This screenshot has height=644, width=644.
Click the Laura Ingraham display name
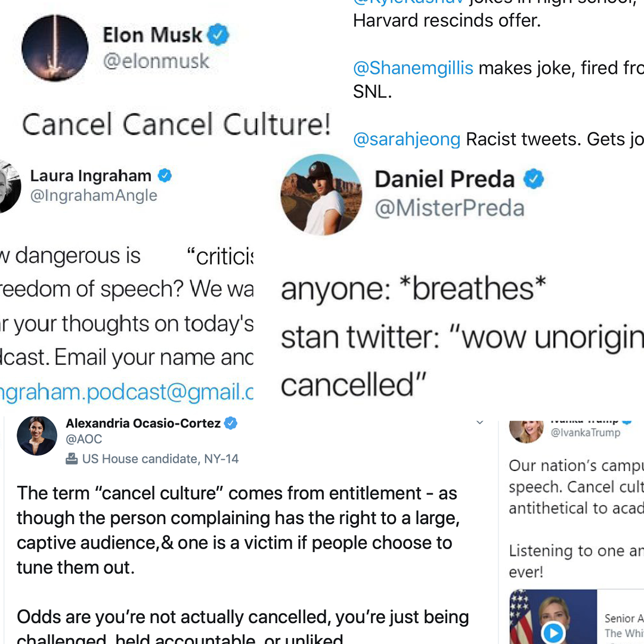91,176
